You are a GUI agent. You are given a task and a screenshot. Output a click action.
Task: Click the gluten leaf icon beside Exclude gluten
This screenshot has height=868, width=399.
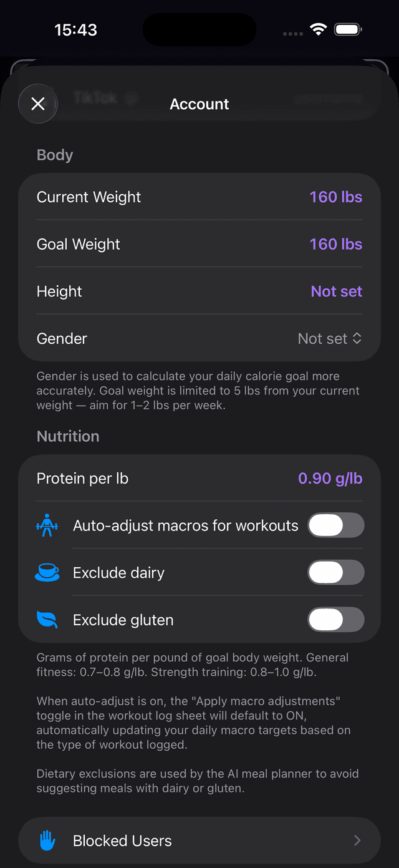click(48, 620)
